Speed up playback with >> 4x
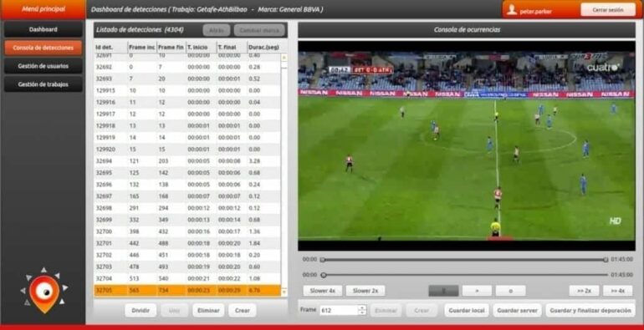 618,291
